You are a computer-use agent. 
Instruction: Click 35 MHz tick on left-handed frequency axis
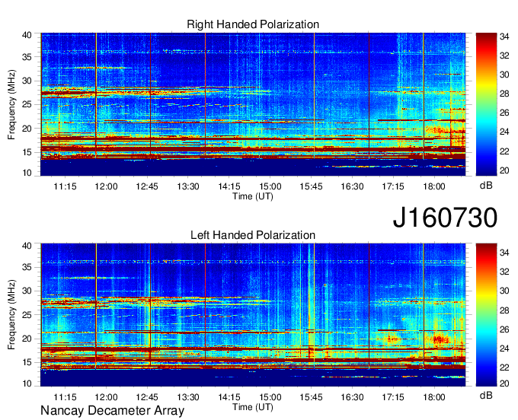pos(27,267)
